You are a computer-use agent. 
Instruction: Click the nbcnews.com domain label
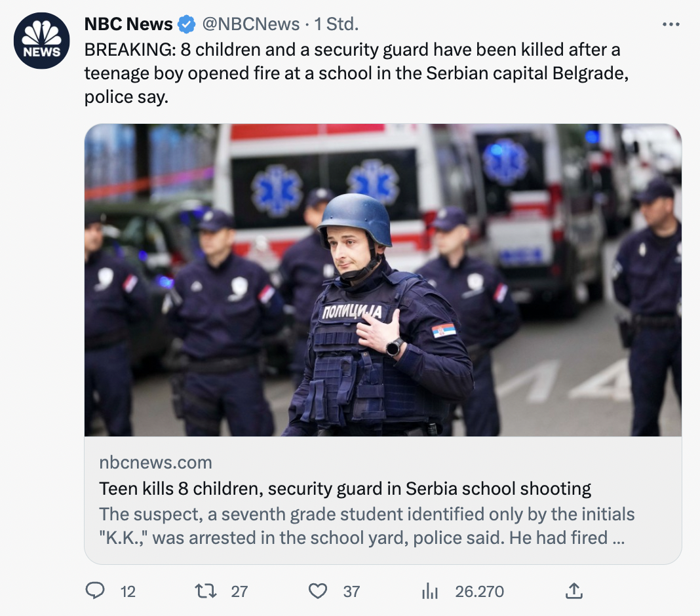click(x=156, y=463)
